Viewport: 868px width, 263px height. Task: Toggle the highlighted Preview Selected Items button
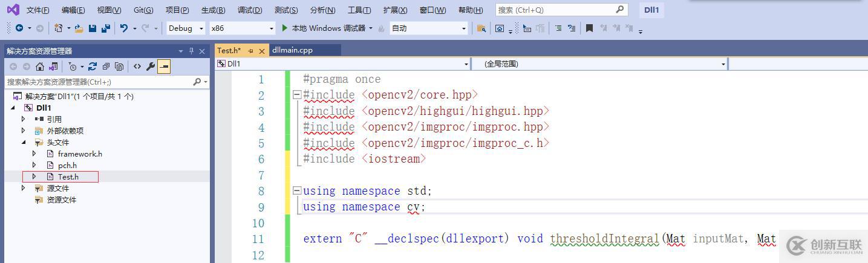pyautogui.click(x=163, y=67)
